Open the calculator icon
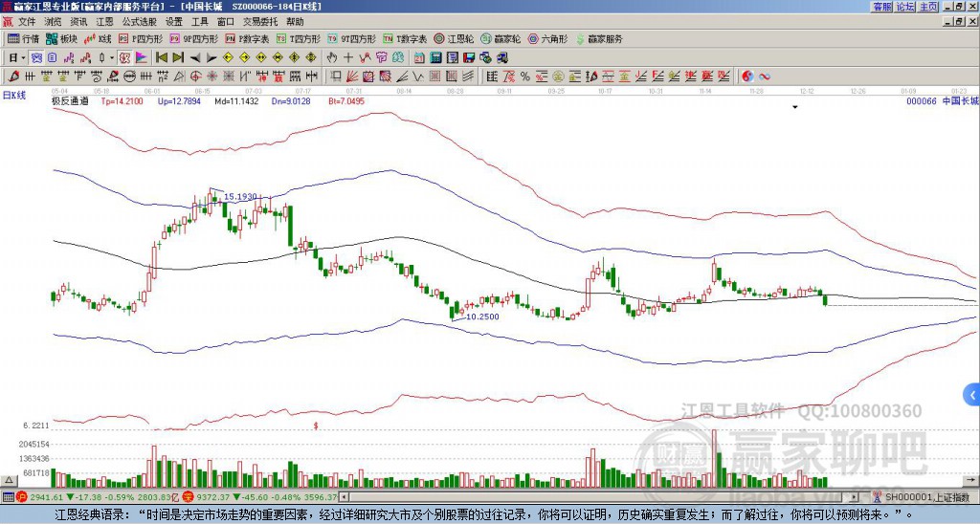Screen dimensions: 980x524 click(436, 58)
